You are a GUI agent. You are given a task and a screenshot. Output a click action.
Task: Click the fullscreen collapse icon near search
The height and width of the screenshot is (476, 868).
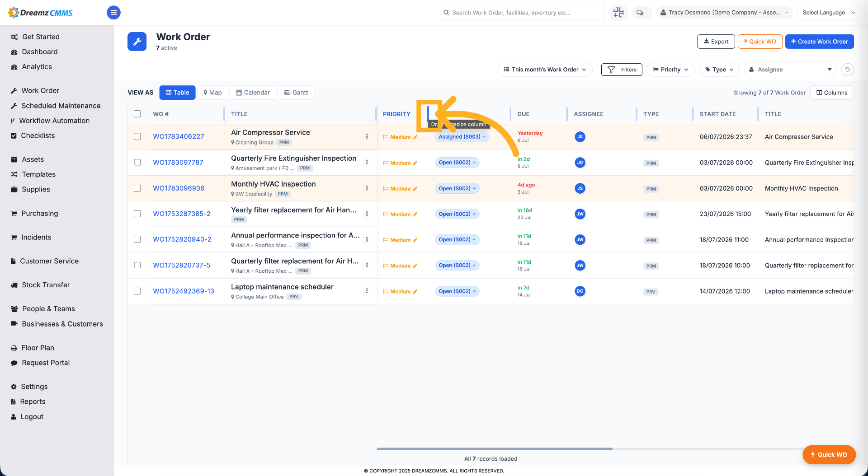coord(618,13)
